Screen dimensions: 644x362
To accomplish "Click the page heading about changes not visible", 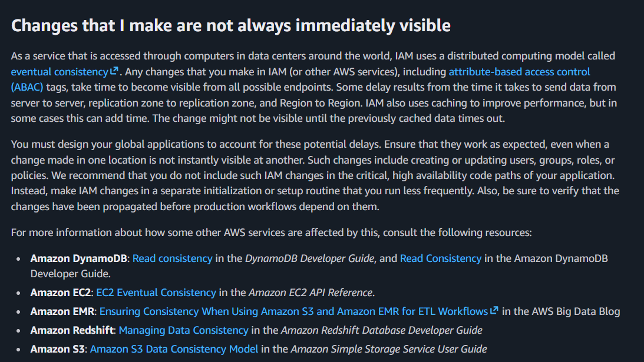I will (x=231, y=25).
